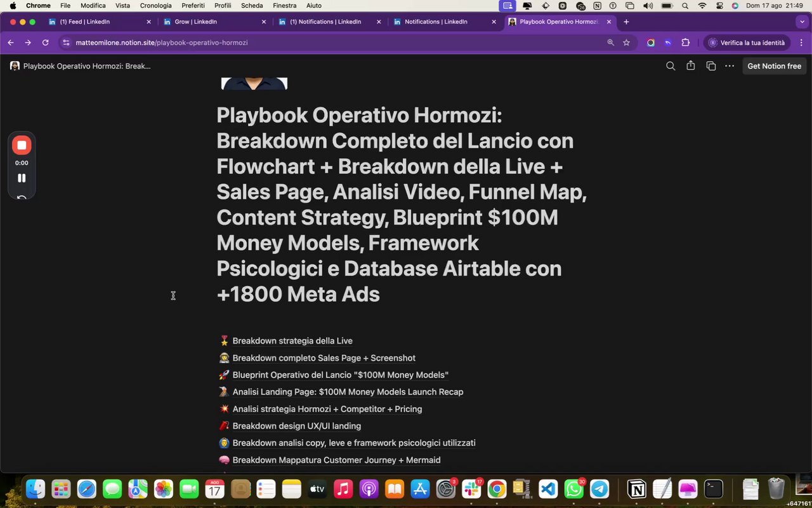
Task: Bookmark this page with the star
Action: click(x=627, y=43)
